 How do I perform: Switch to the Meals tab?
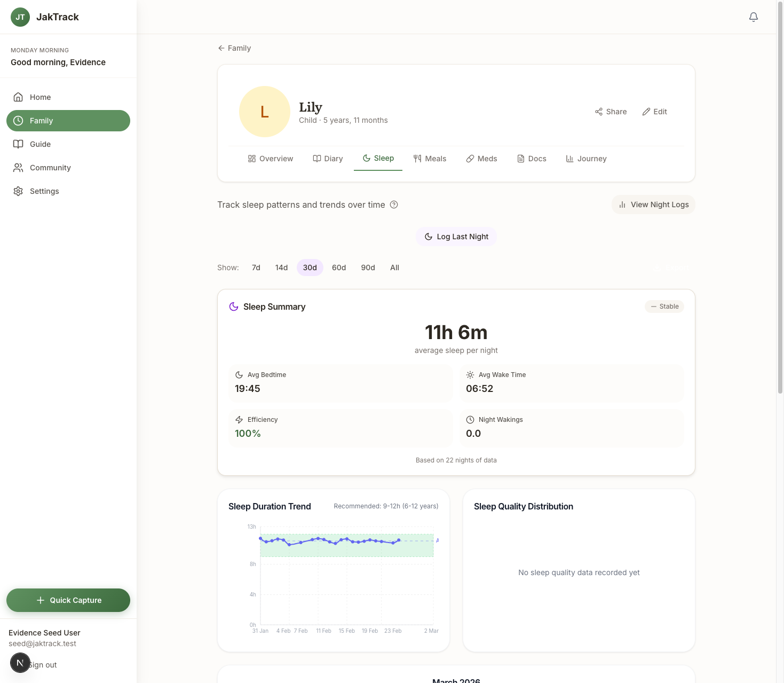click(430, 159)
